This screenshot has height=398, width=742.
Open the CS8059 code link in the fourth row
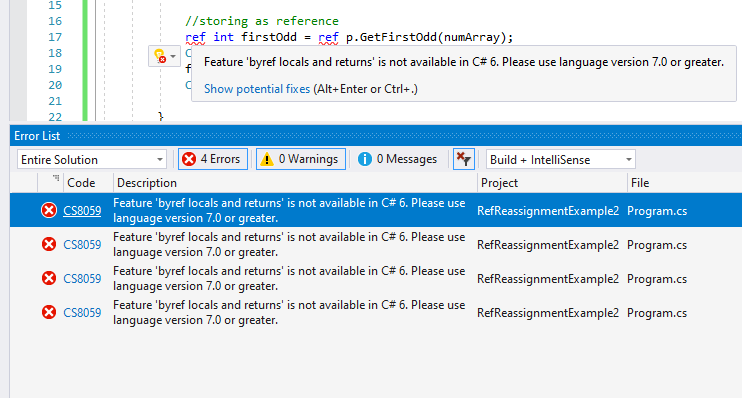coord(82,313)
